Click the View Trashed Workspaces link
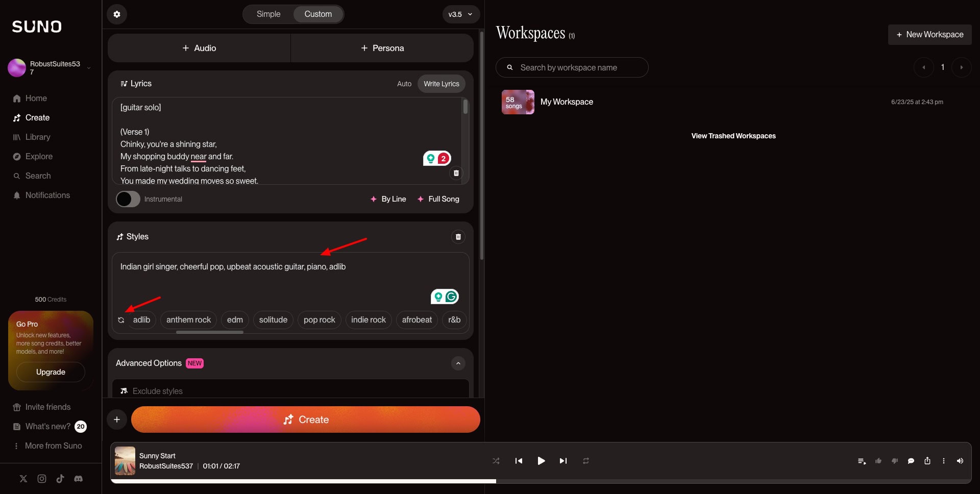This screenshot has height=494, width=980. point(733,136)
